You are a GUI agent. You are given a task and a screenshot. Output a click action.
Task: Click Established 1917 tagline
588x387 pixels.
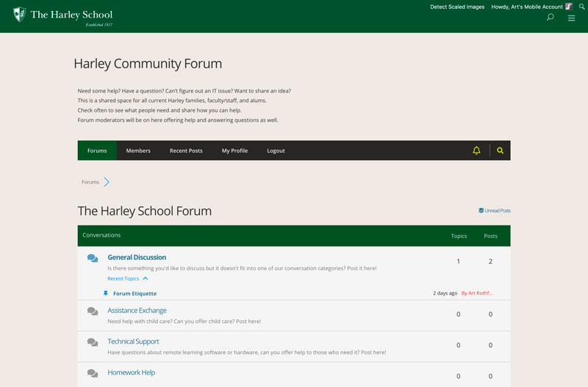click(99, 25)
